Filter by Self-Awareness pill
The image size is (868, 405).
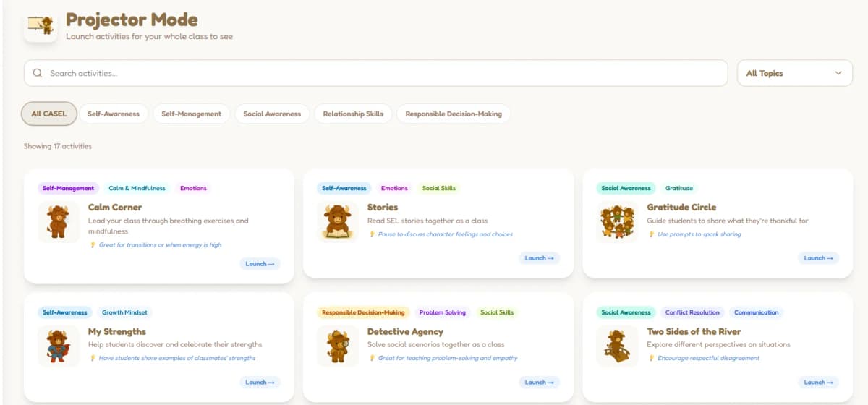tap(114, 114)
